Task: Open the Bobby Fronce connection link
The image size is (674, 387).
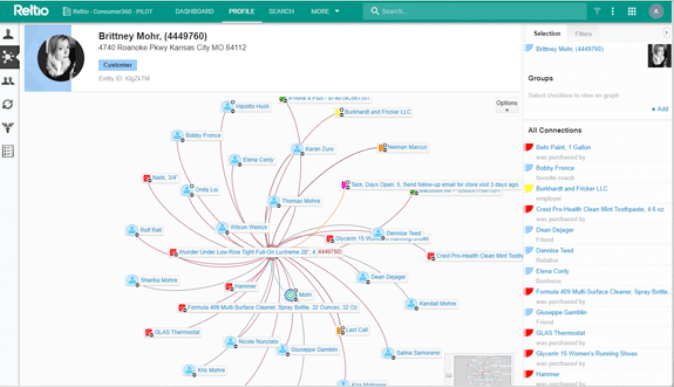Action: pyautogui.click(x=555, y=168)
